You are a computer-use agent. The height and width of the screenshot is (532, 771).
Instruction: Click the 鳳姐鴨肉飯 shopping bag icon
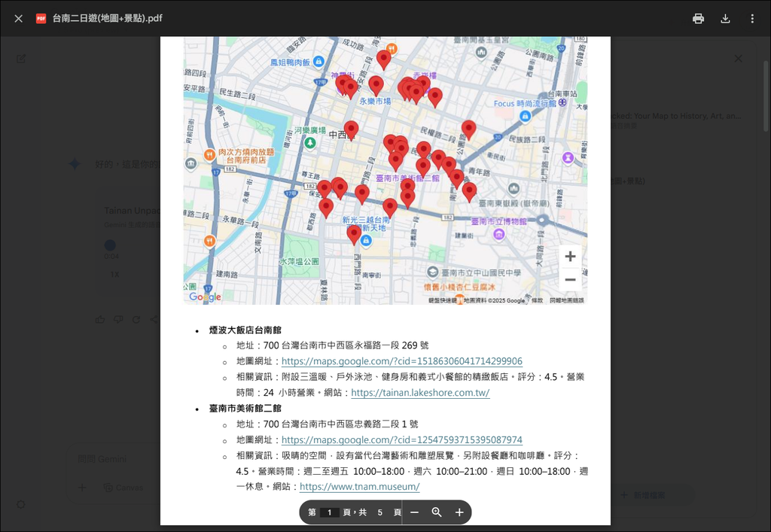coord(318,62)
